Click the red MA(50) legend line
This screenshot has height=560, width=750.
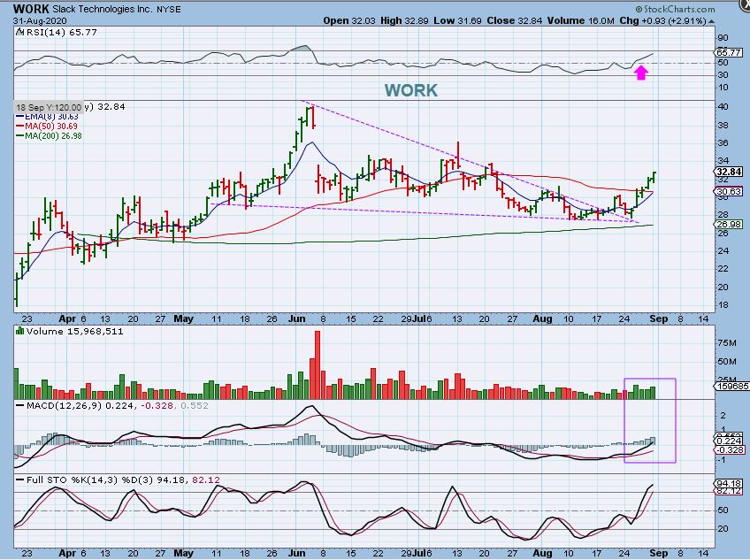click(20, 126)
